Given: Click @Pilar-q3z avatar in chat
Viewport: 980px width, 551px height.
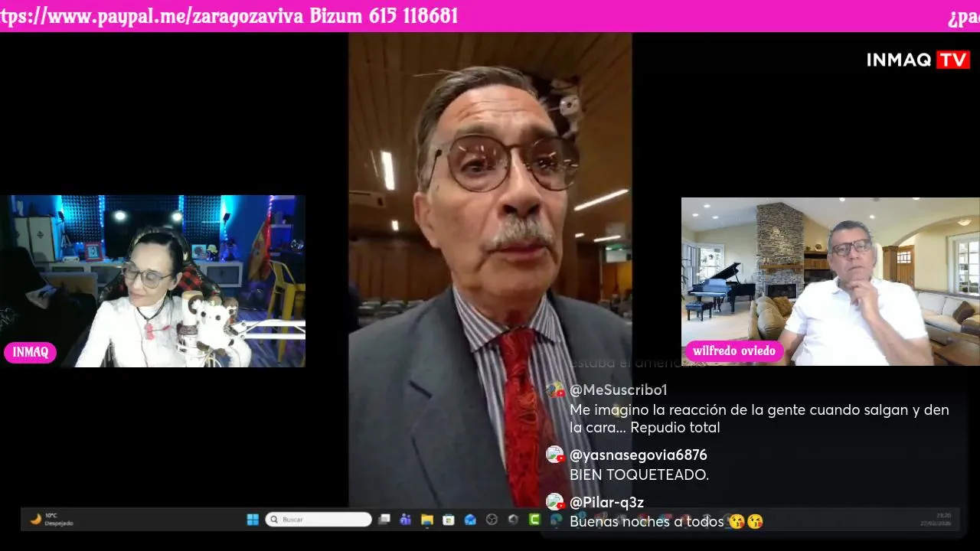Looking at the screenshot, I should (x=555, y=503).
